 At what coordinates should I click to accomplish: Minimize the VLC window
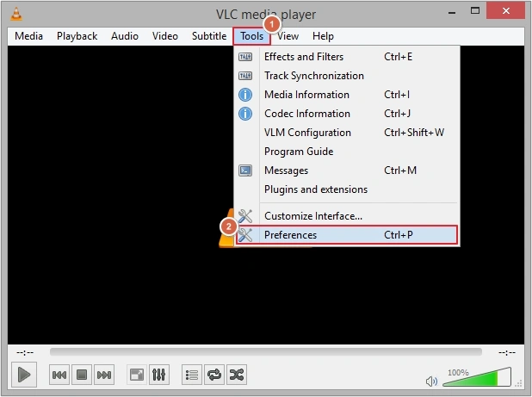(452, 12)
